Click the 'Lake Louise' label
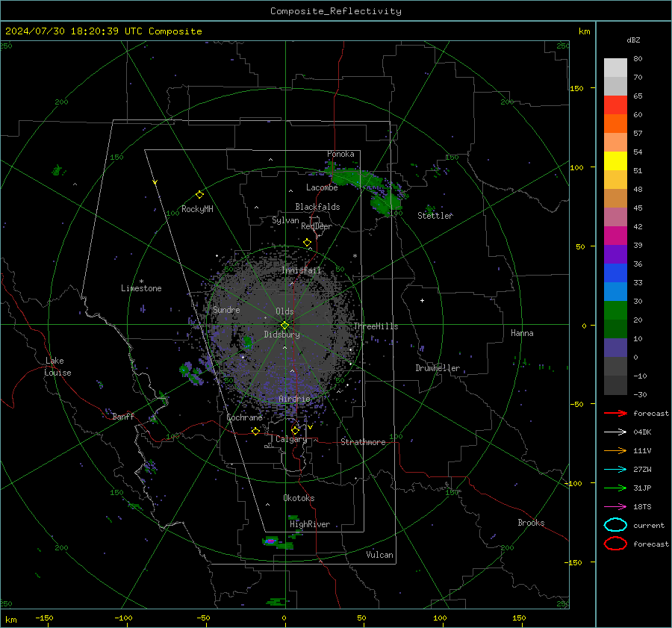The width and height of the screenshot is (672, 628). (x=57, y=367)
